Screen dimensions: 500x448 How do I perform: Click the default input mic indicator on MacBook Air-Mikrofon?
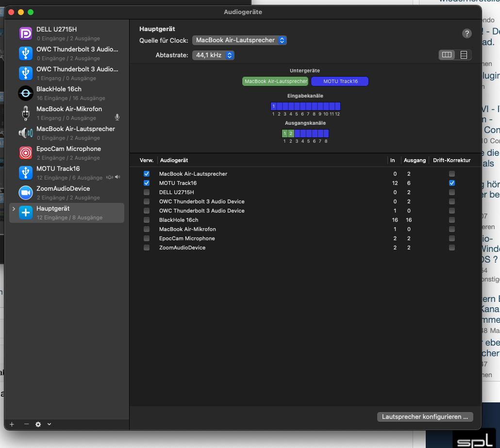coord(117,117)
